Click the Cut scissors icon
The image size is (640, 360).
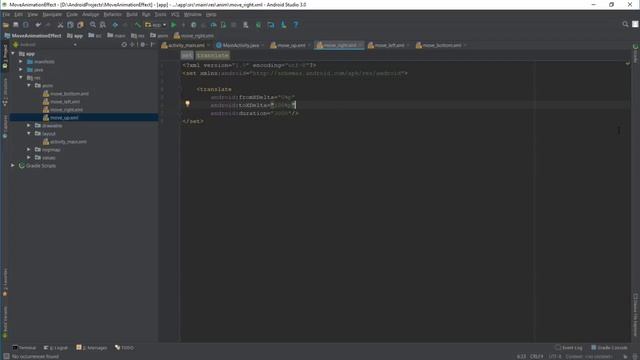(x=60, y=25)
